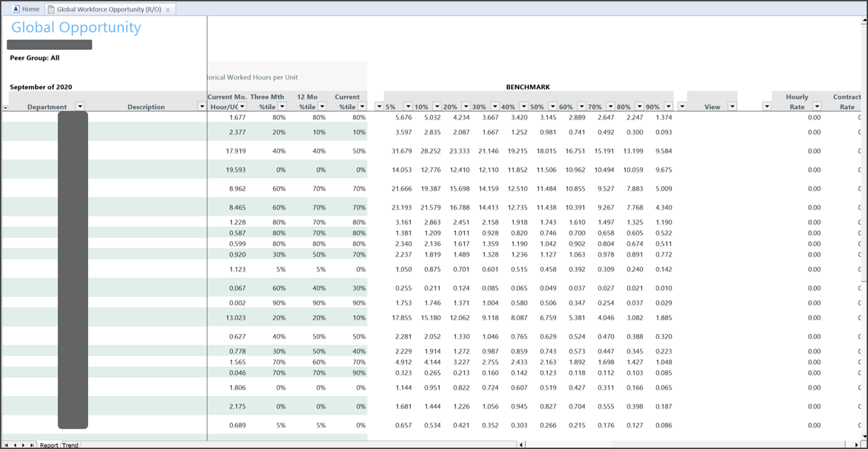Select the cell with value 19.593

coord(235,170)
